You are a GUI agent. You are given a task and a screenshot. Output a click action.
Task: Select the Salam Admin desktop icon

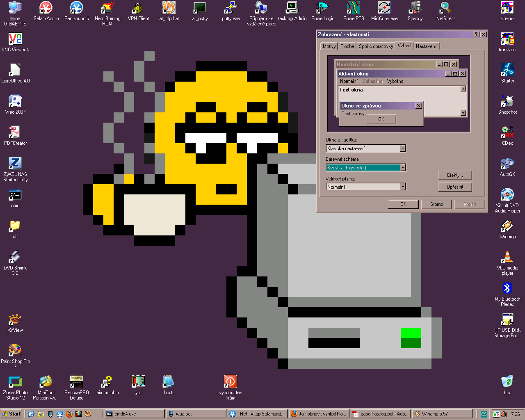[46, 11]
